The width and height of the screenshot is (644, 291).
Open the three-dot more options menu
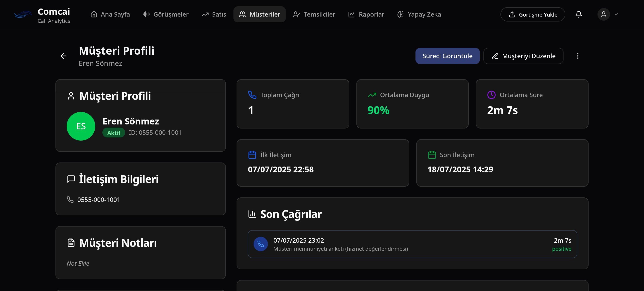click(x=578, y=56)
